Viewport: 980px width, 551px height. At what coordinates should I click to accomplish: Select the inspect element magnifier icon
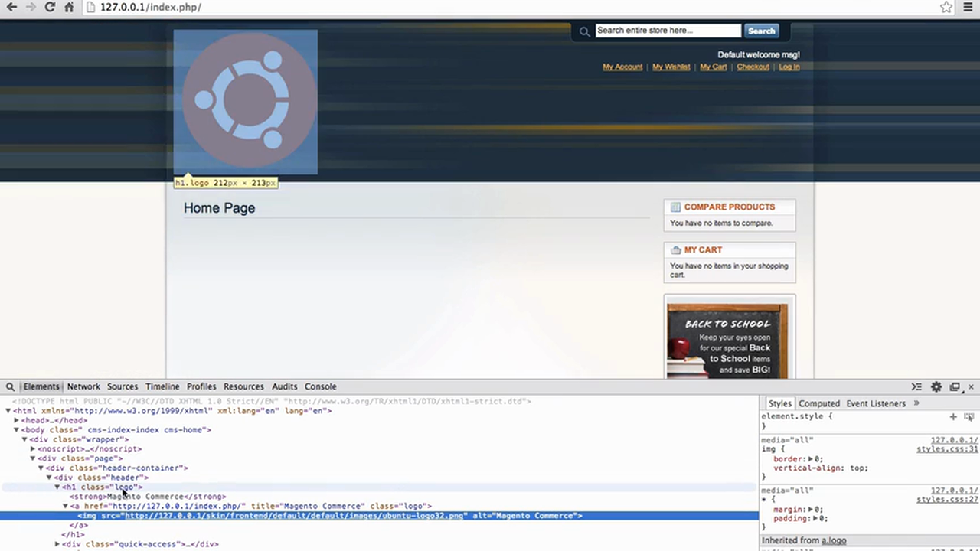(x=10, y=386)
